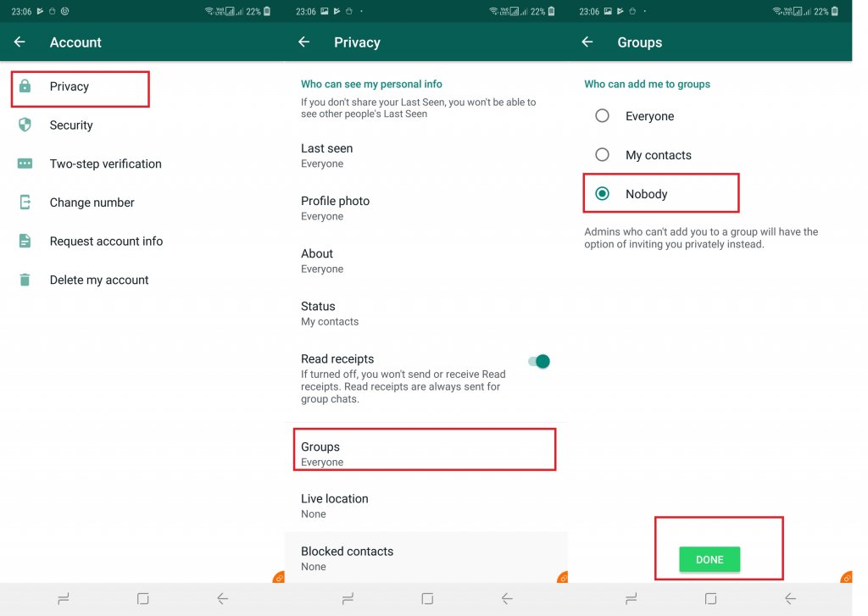Go back from the Privacy screen
868x616 pixels.
coord(304,42)
